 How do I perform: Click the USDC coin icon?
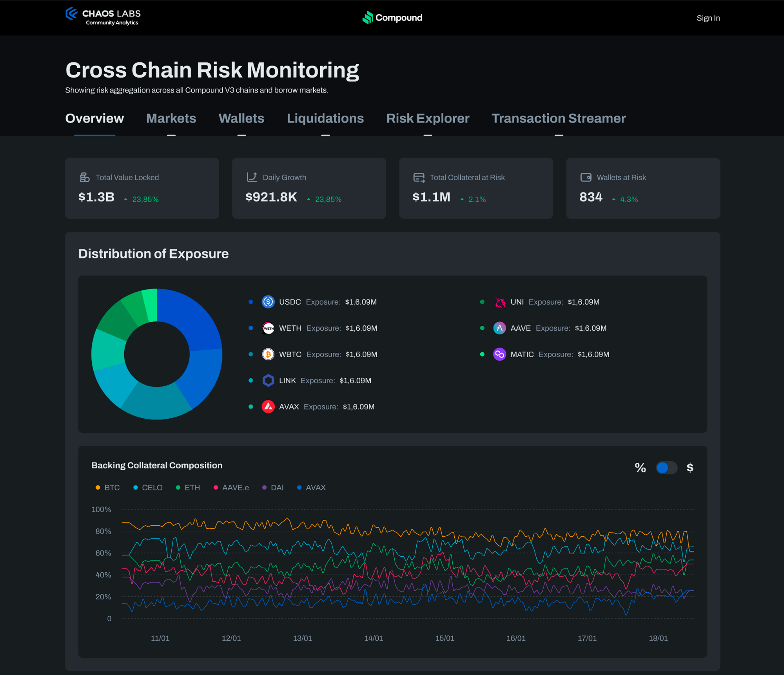click(x=268, y=302)
